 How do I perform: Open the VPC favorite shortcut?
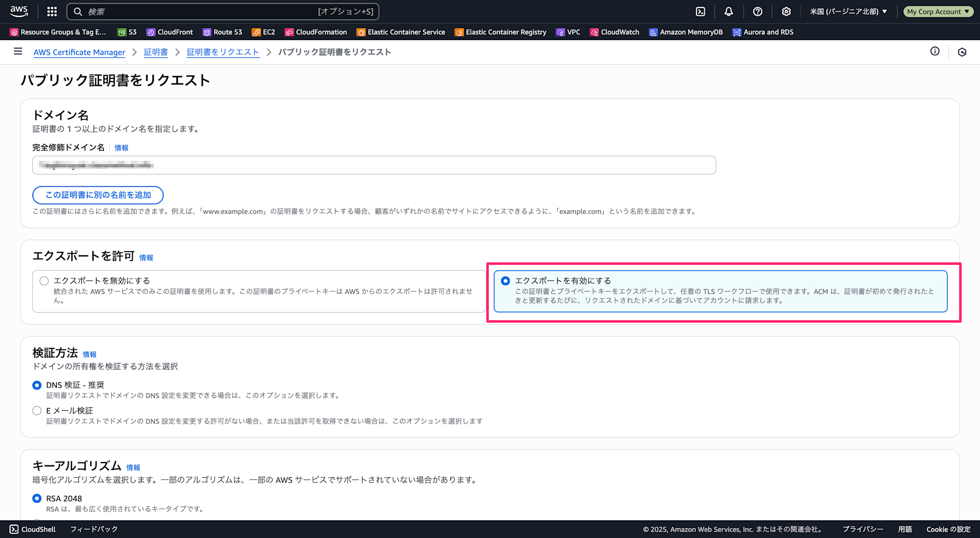coord(568,32)
